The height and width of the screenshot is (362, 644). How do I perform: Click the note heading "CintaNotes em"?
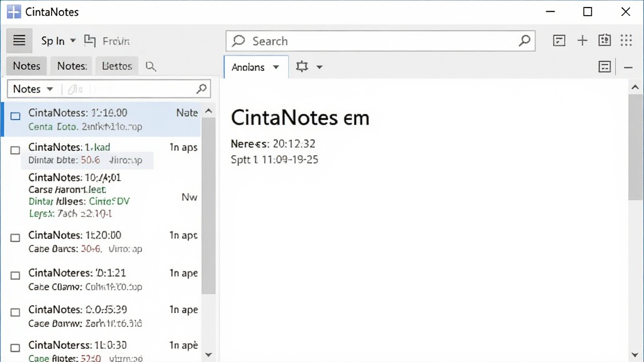click(x=300, y=118)
